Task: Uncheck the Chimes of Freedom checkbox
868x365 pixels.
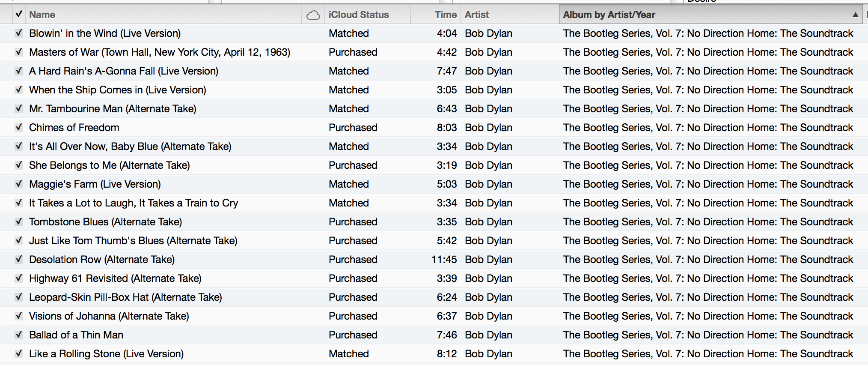Action: point(19,127)
